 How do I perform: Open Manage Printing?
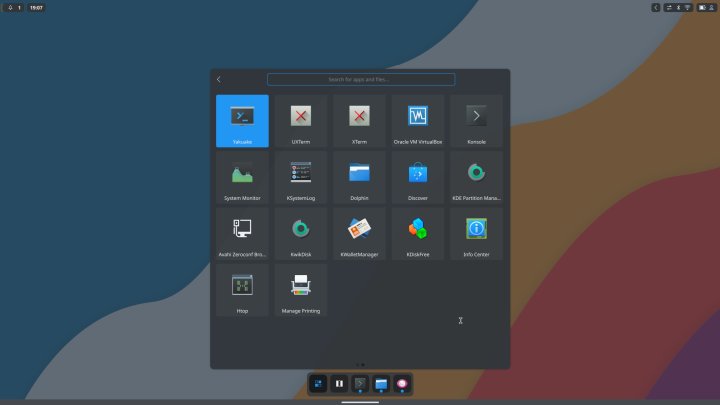pos(301,290)
